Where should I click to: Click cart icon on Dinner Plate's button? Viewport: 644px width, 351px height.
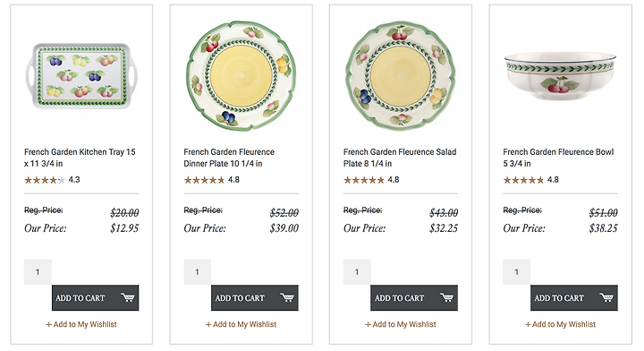pyautogui.click(x=287, y=297)
